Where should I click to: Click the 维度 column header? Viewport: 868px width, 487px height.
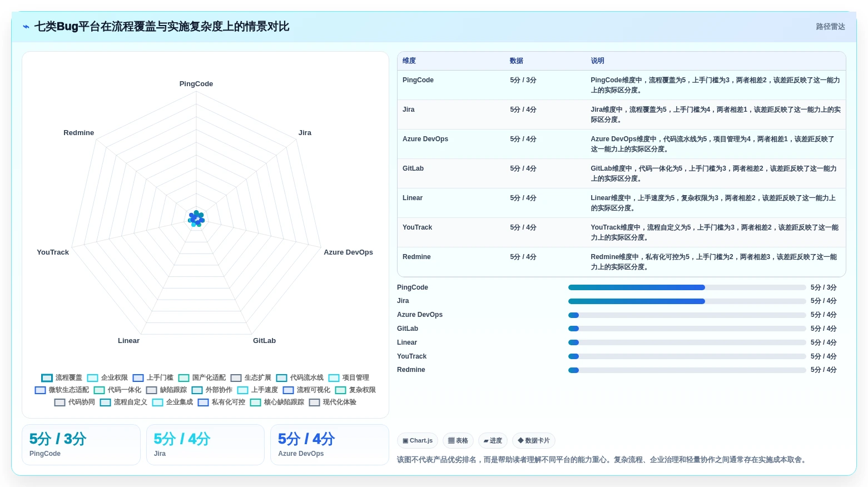pos(409,61)
